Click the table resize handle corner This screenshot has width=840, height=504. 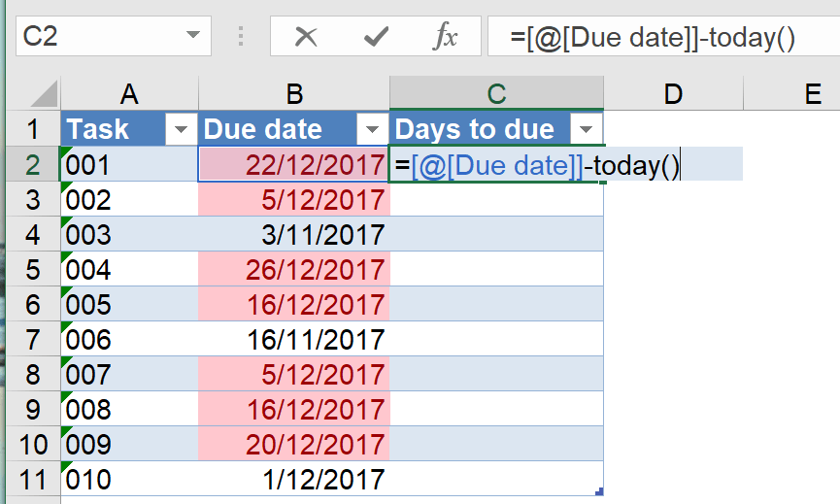[600, 492]
